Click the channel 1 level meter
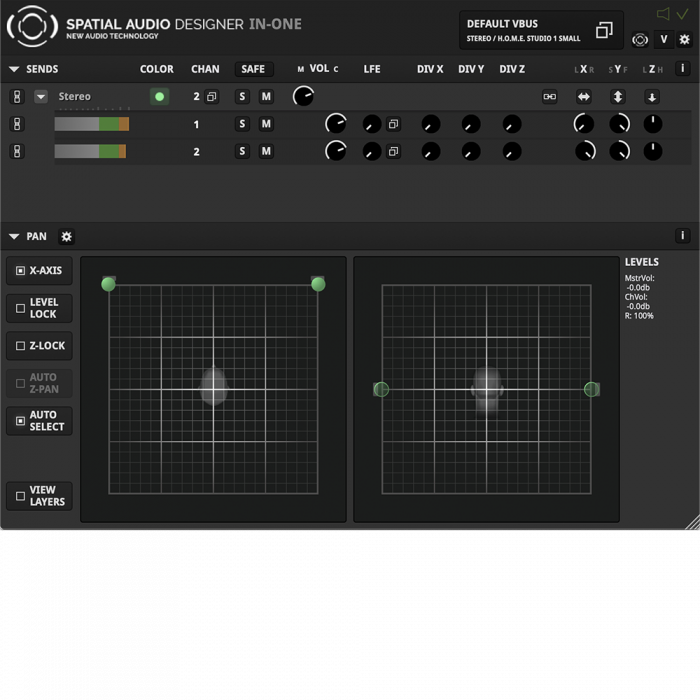The image size is (700, 700). 92,124
